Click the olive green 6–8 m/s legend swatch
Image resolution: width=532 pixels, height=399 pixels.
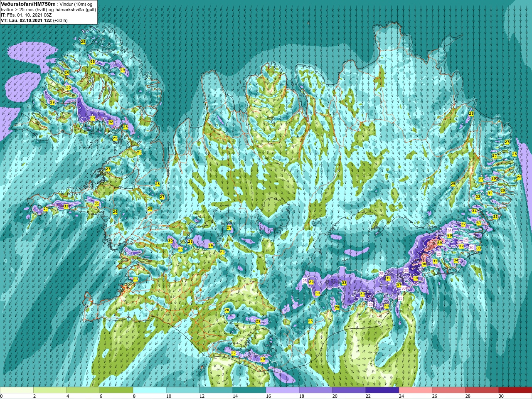point(116,390)
